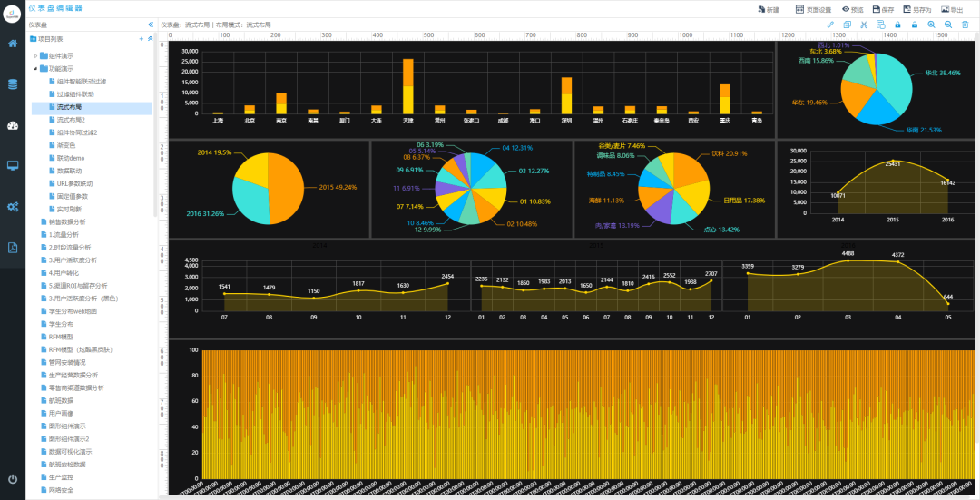Open RFM模型（炫酷黑皮肤） dashboard
980x500 pixels.
(80, 349)
